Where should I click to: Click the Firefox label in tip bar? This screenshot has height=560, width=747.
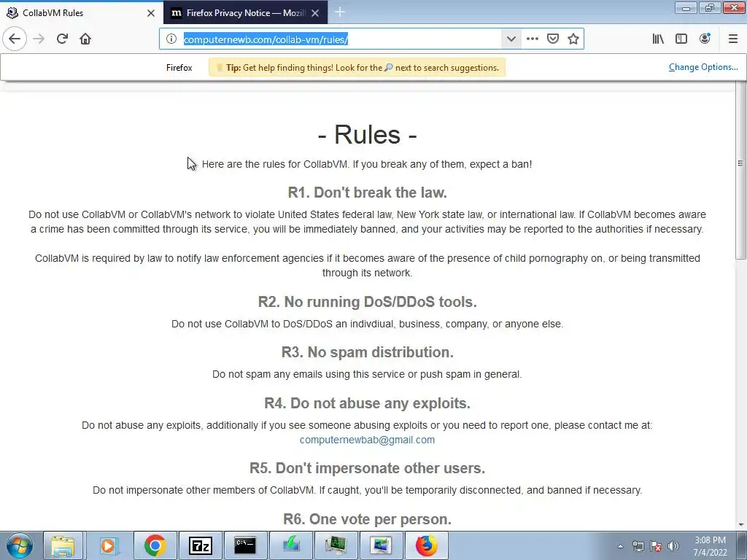179,68
